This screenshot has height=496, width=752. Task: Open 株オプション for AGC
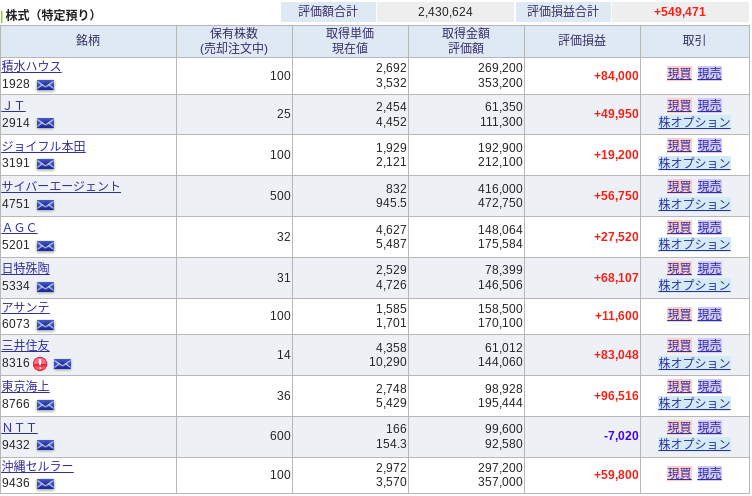point(694,244)
